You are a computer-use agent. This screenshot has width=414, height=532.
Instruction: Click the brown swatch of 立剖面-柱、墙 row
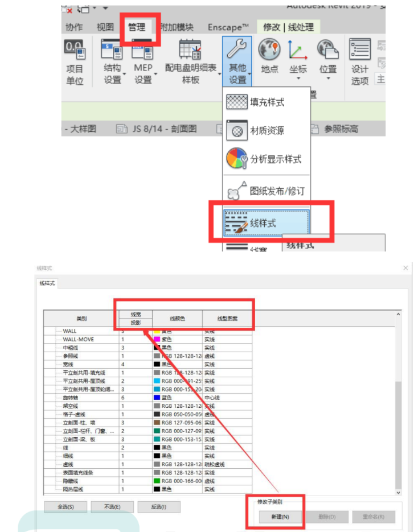157,422
